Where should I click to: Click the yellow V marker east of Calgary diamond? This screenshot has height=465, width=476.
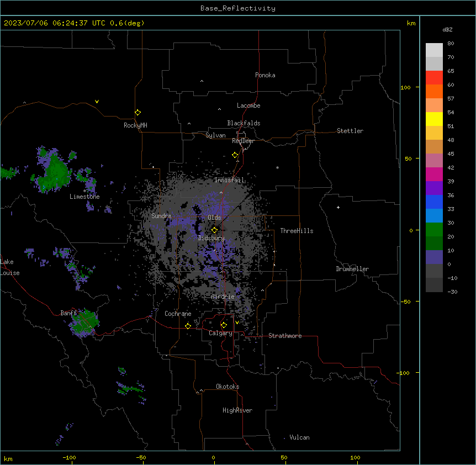pyautogui.click(x=237, y=323)
